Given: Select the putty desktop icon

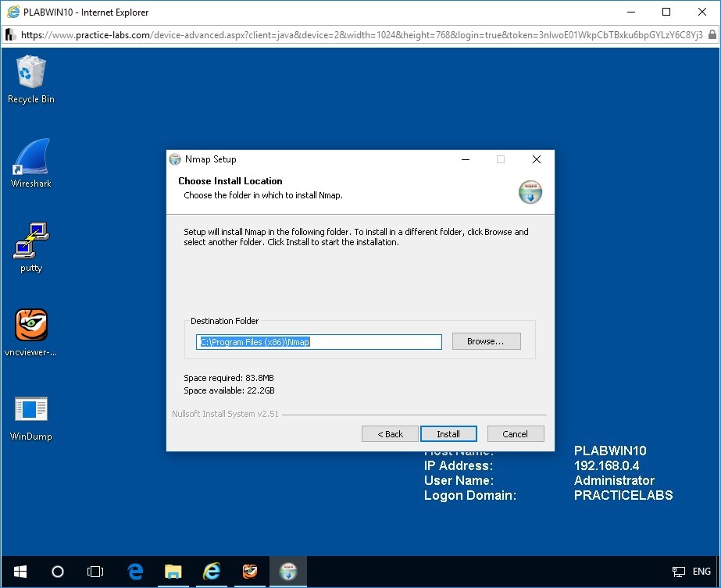Looking at the screenshot, I should click(30, 248).
